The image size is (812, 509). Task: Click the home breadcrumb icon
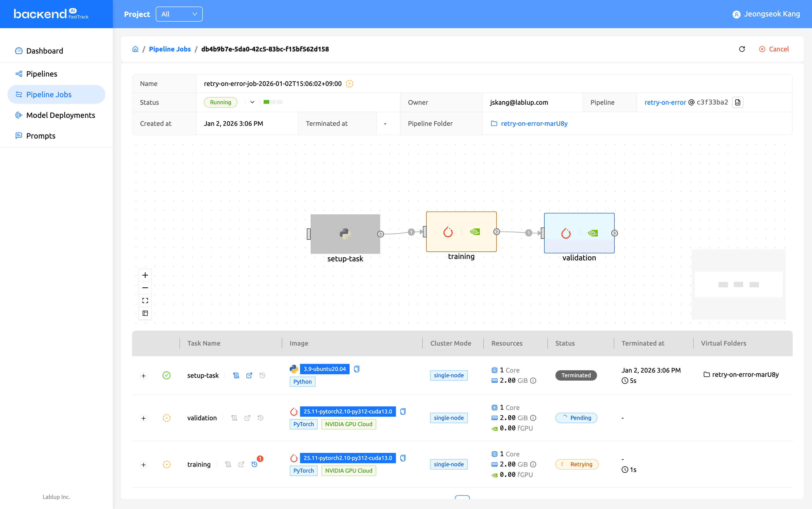coord(135,49)
